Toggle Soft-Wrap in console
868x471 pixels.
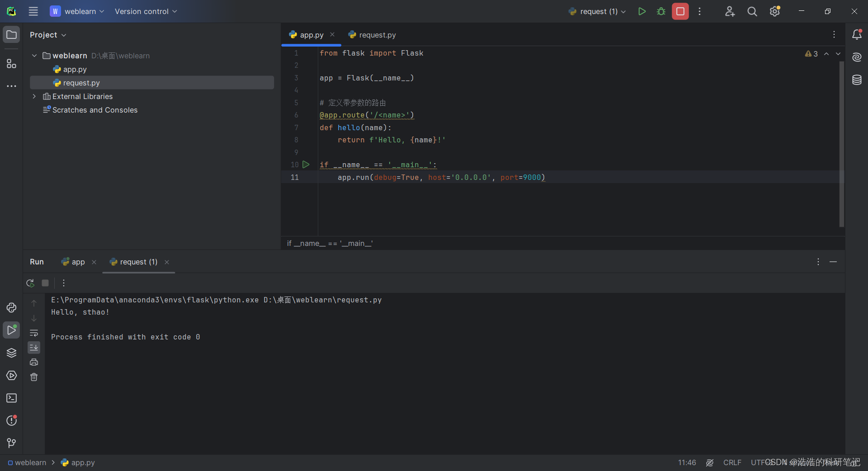coord(34,333)
